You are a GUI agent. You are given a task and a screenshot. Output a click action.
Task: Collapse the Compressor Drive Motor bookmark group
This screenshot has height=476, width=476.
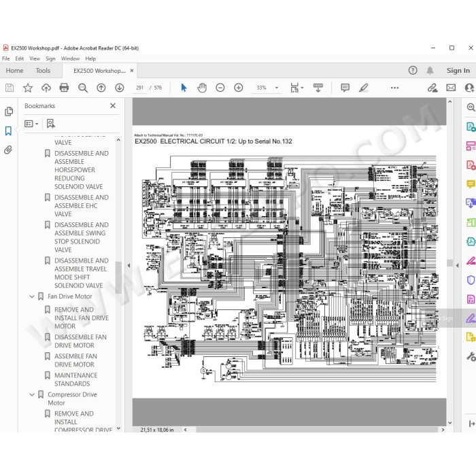pos(32,394)
